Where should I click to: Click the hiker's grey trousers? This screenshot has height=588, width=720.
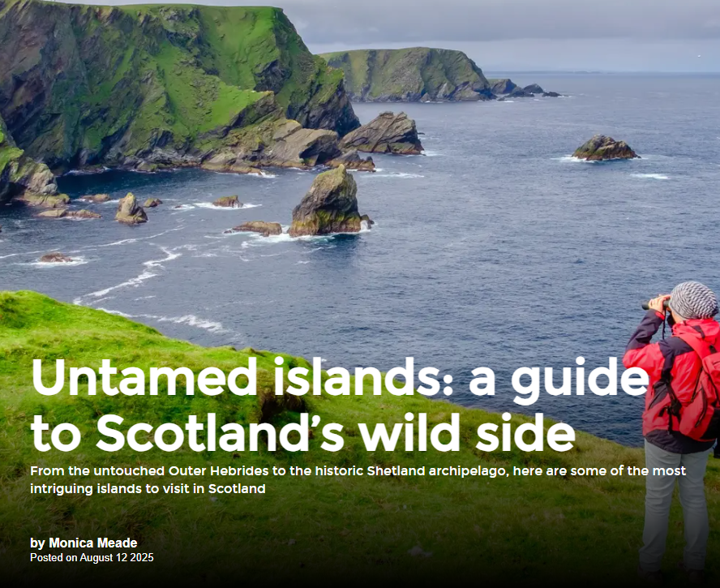pyautogui.click(x=675, y=505)
